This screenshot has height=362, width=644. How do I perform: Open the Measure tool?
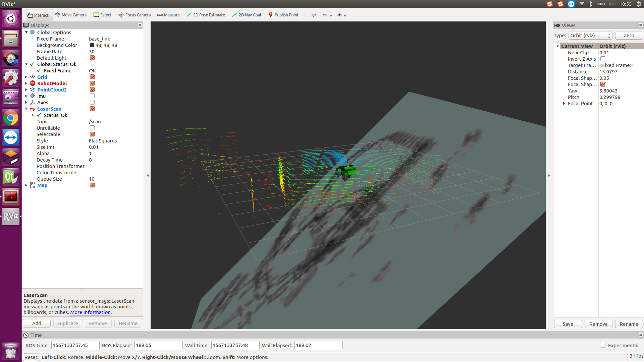pos(168,15)
